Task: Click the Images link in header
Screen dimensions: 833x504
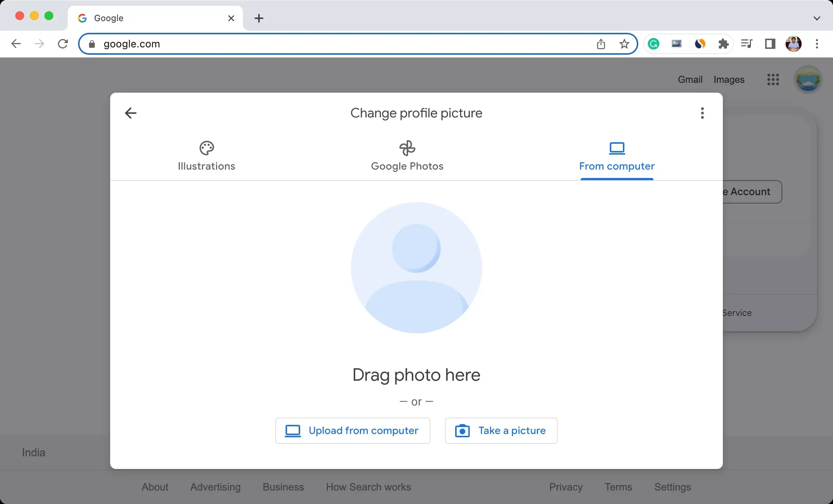Action: (x=729, y=79)
